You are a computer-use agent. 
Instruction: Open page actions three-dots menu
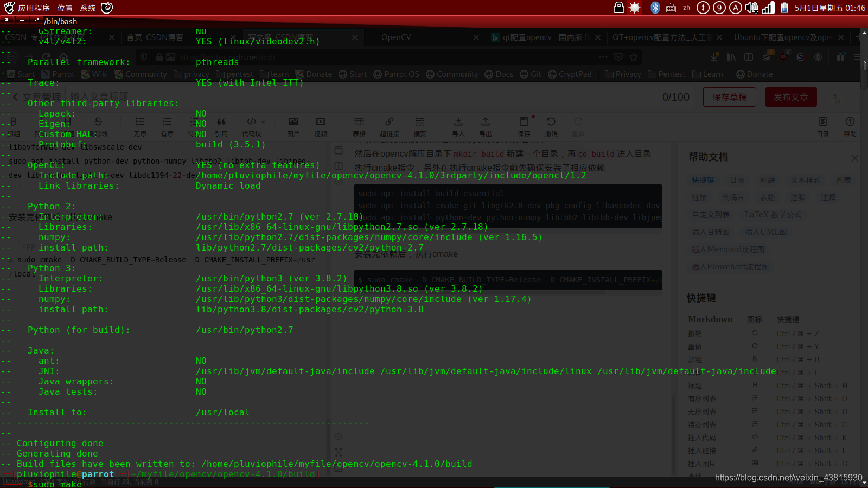(603, 57)
